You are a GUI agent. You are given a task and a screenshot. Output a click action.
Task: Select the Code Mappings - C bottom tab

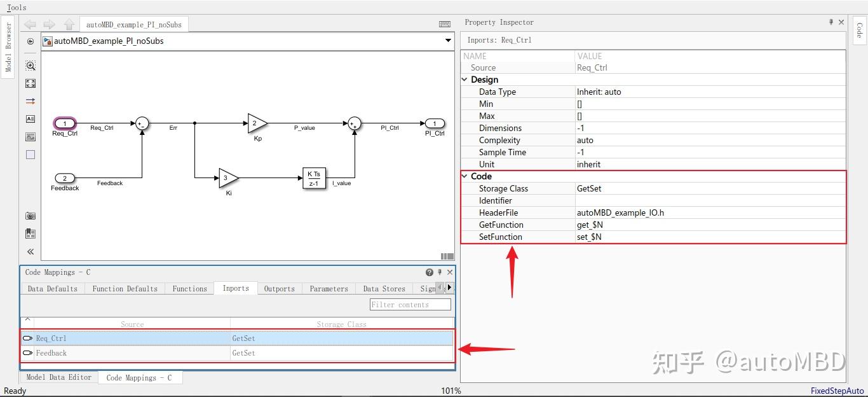(139, 377)
